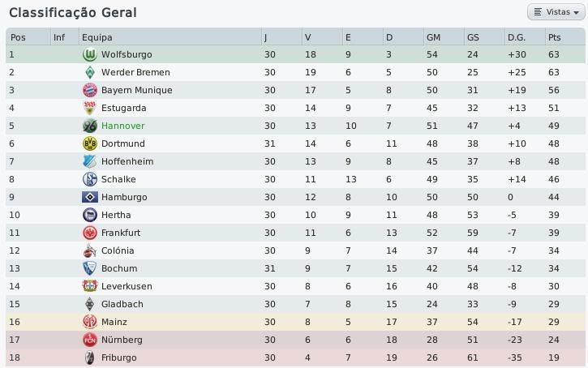Screen dimensions: 588x368
Task: Click the Leverkusen club badge
Action: coord(90,286)
